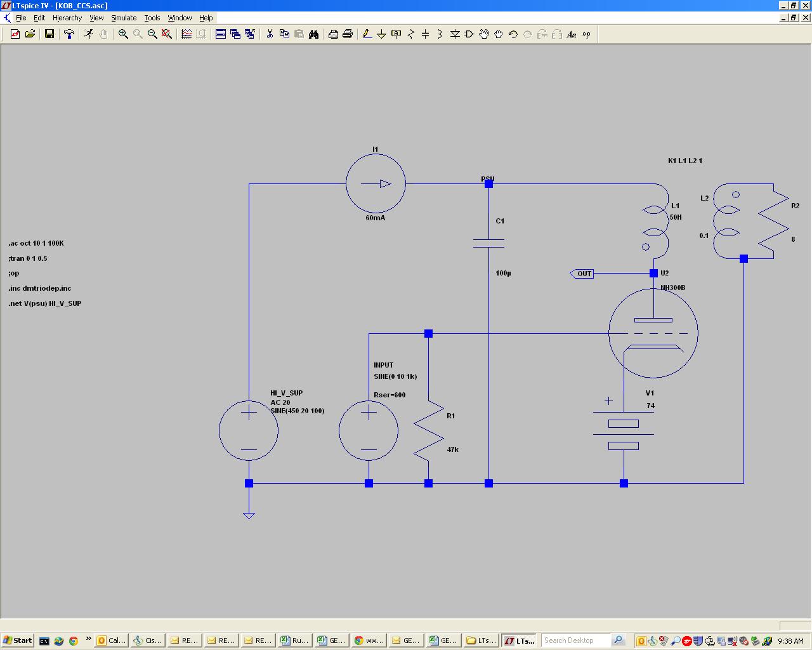
Task: Click the '.inc dmtriodep.inc' directive
Action: click(40, 288)
